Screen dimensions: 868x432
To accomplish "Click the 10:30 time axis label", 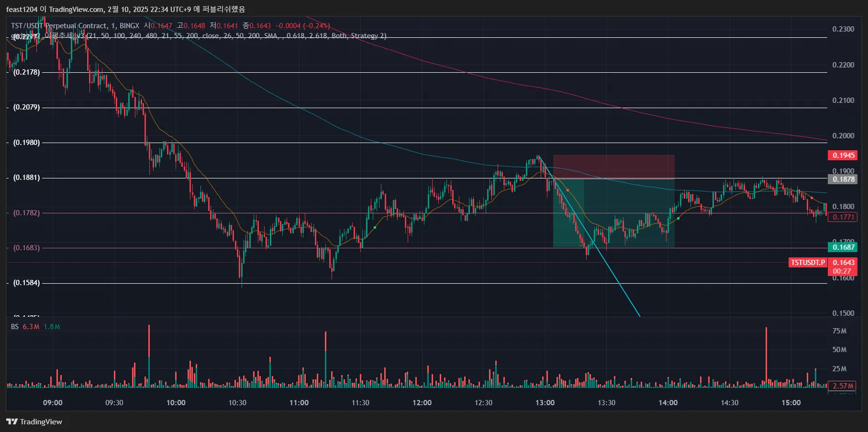I will point(237,403).
